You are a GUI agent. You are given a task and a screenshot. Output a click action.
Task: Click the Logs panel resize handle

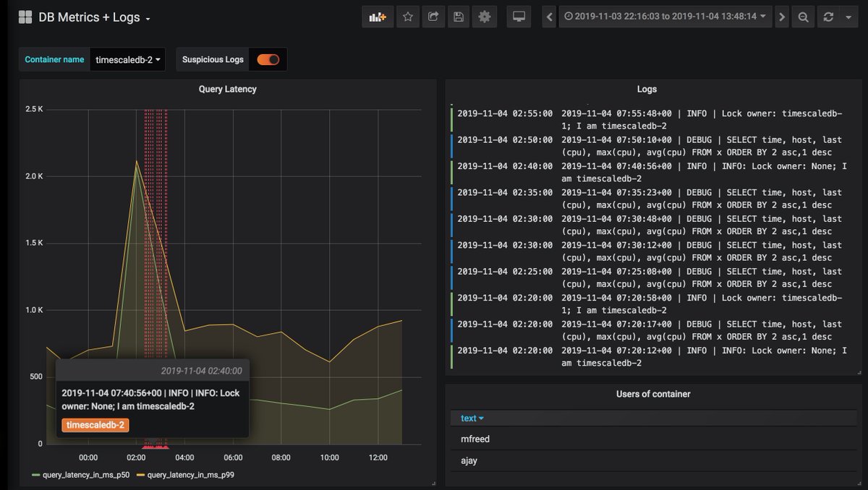(x=859, y=372)
